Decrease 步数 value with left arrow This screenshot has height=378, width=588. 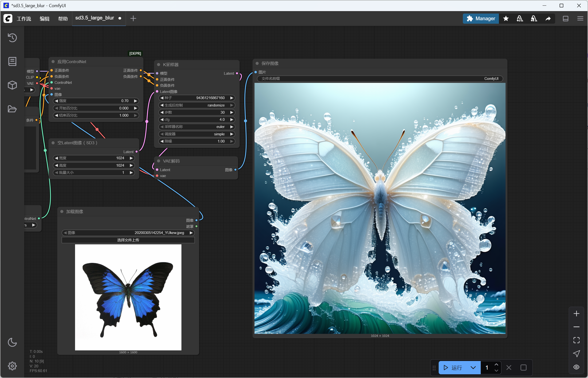tap(162, 112)
